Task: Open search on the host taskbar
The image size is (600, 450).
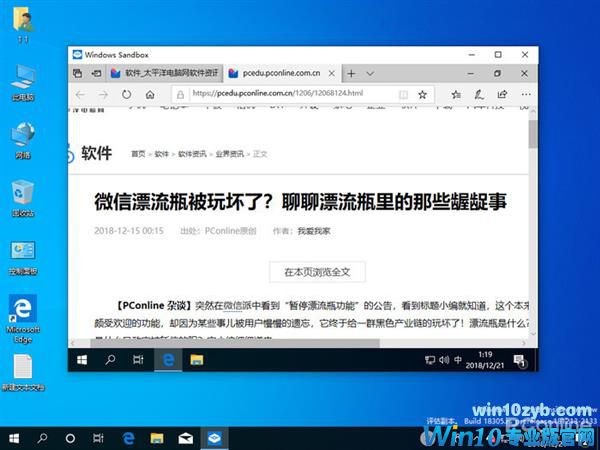Action: tap(42, 439)
